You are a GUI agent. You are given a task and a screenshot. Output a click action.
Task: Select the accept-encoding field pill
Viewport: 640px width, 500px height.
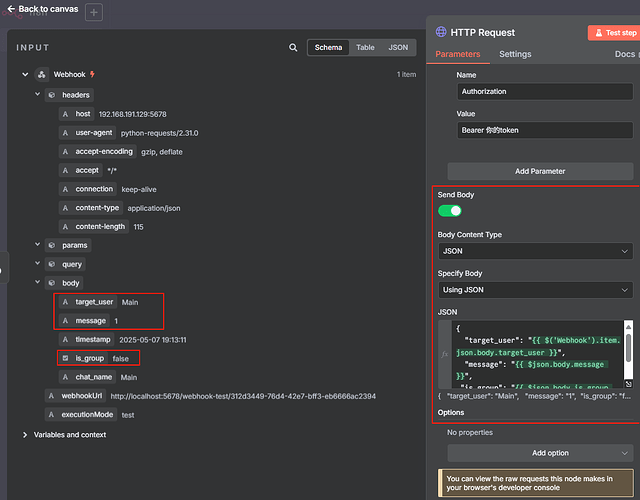98,151
